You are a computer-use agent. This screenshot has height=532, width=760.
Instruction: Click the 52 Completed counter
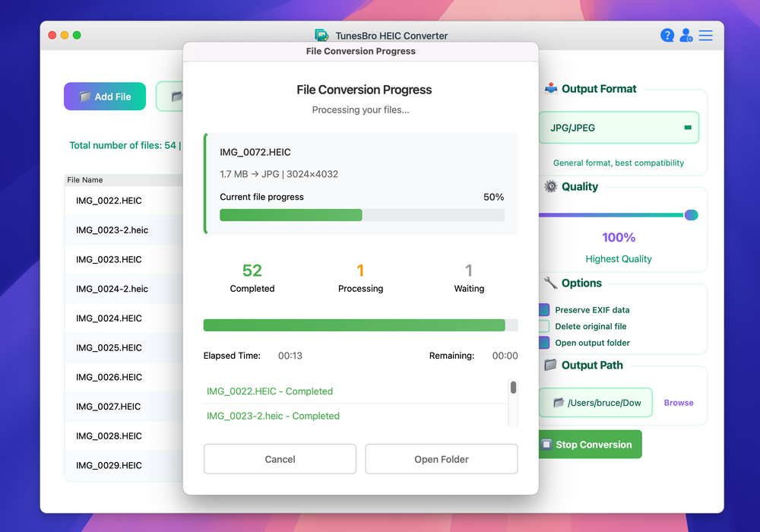pos(252,277)
